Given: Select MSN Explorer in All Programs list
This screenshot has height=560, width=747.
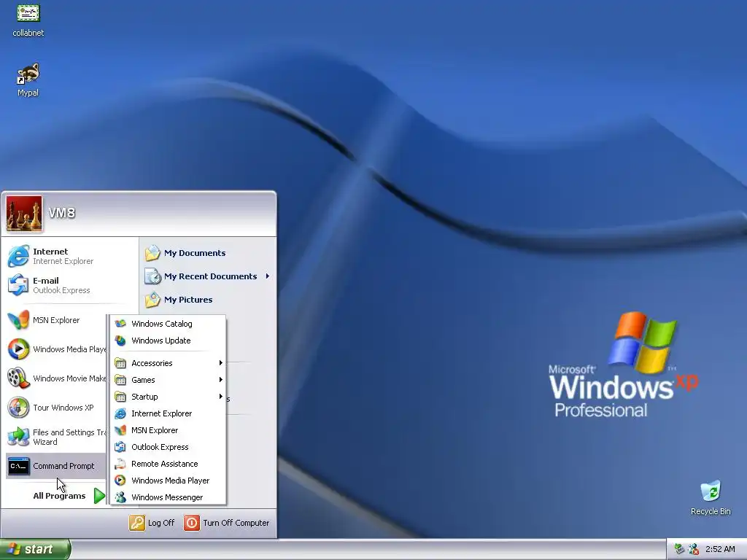Looking at the screenshot, I should tap(169, 430).
